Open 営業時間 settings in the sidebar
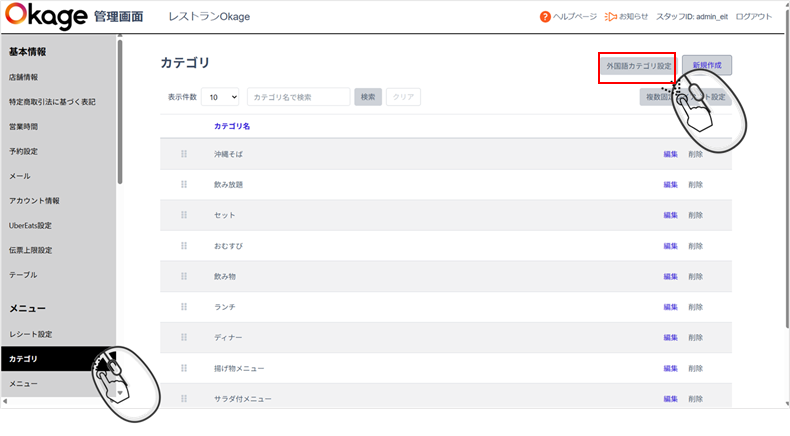The height and width of the screenshot is (436, 790). [24, 127]
